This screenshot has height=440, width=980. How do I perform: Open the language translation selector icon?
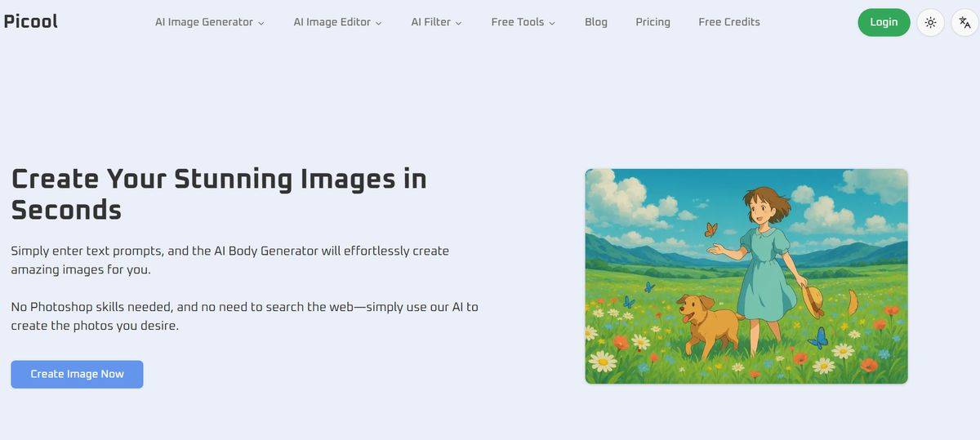pos(964,23)
